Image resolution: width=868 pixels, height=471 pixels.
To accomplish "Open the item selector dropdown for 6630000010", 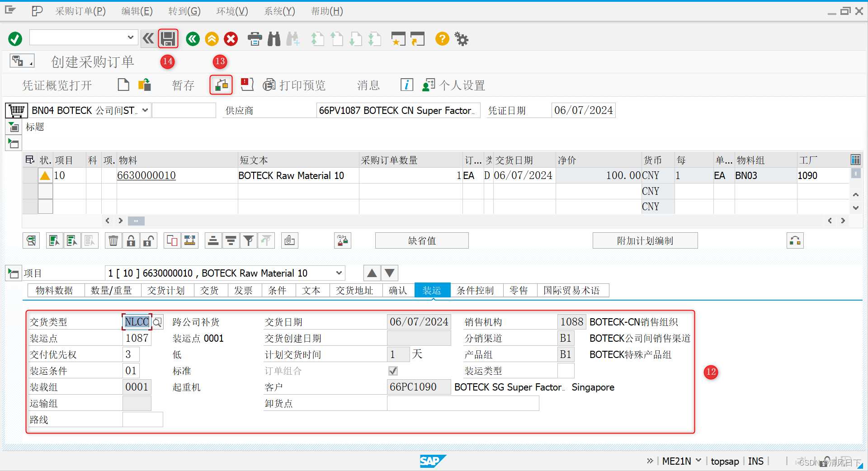I will (x=339, y=273).
